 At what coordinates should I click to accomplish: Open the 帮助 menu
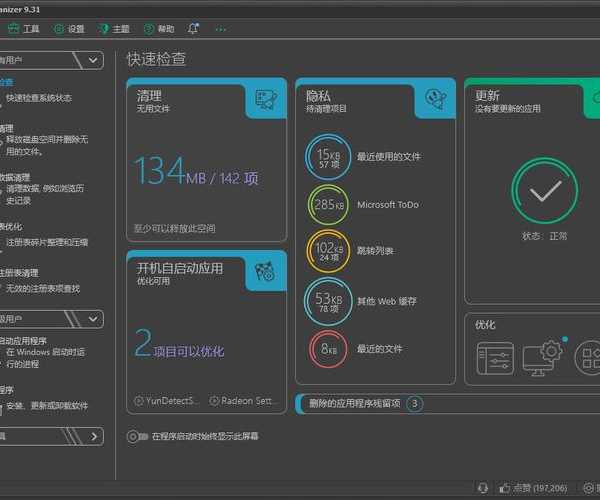pyautogui.click(x=159, y=29)
